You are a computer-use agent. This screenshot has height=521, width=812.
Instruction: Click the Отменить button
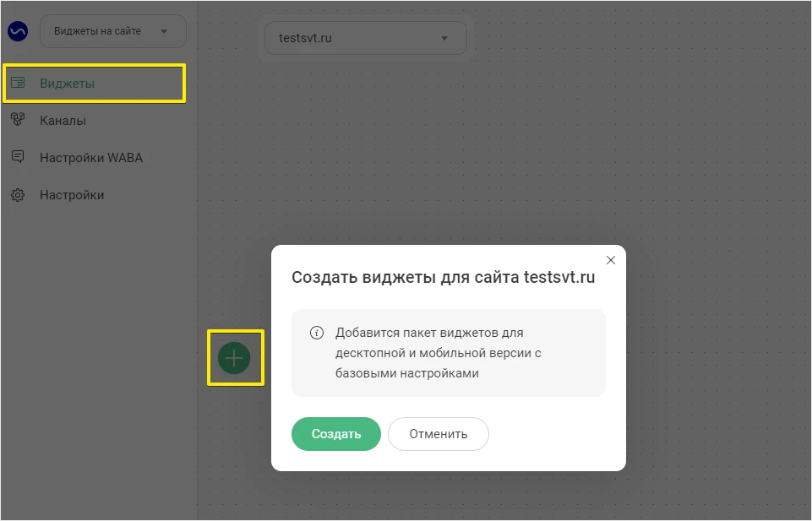point(438,434)
